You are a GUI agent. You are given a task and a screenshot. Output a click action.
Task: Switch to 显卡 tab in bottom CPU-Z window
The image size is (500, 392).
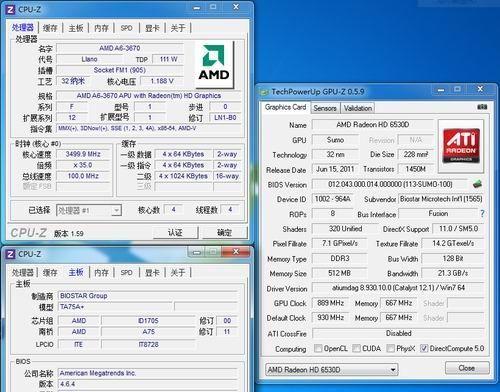pyautogui.click(x=152, y=273)
